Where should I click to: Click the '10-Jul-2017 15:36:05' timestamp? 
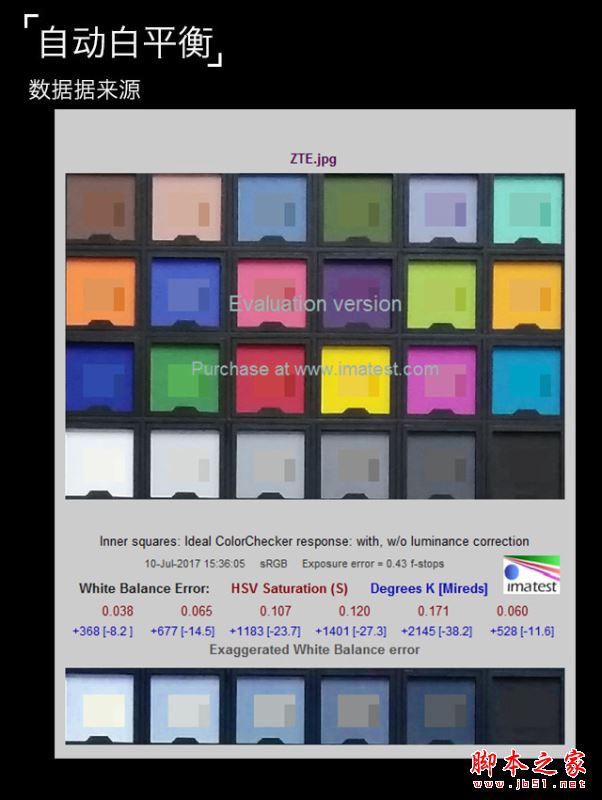195,564
